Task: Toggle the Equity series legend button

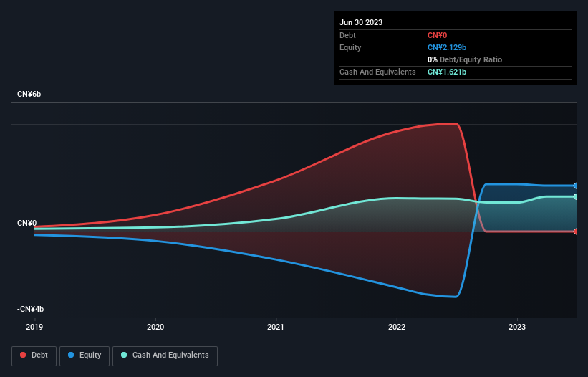Action: (x=85, y=355)
